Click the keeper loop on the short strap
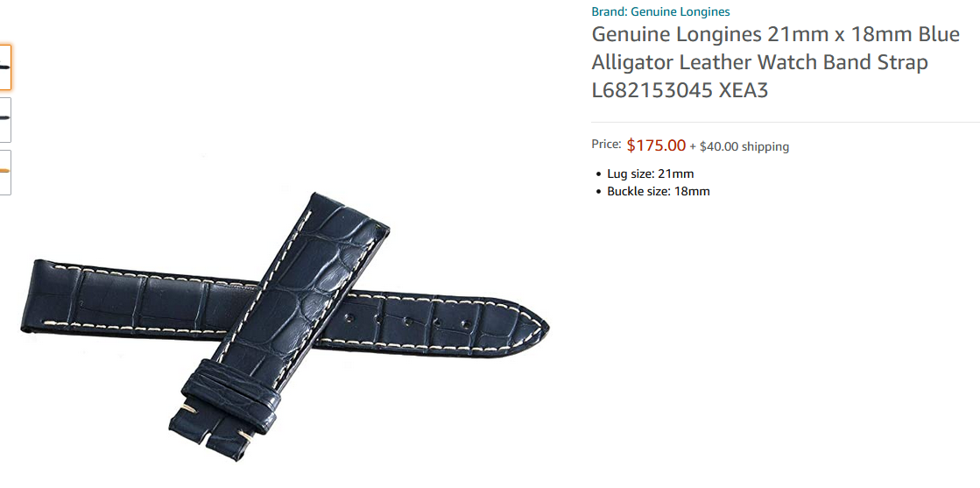980x488 pixels. (231, 395)
